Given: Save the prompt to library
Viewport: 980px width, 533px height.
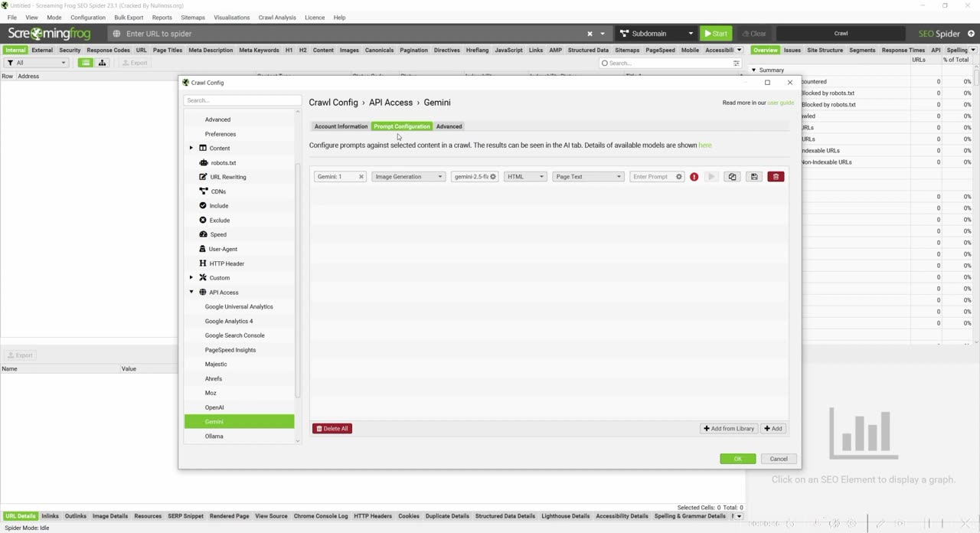Looking at the screenshot, I should click(754, 177).
